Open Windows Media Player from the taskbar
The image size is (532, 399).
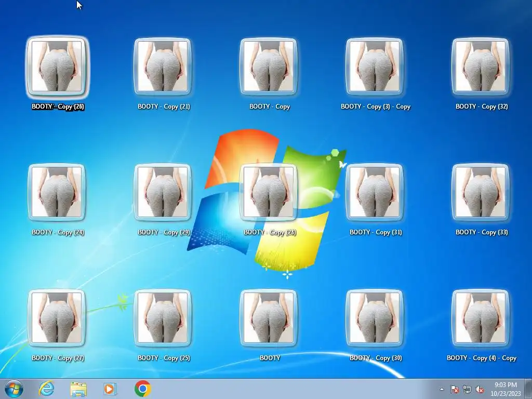(x=110, y=389)
